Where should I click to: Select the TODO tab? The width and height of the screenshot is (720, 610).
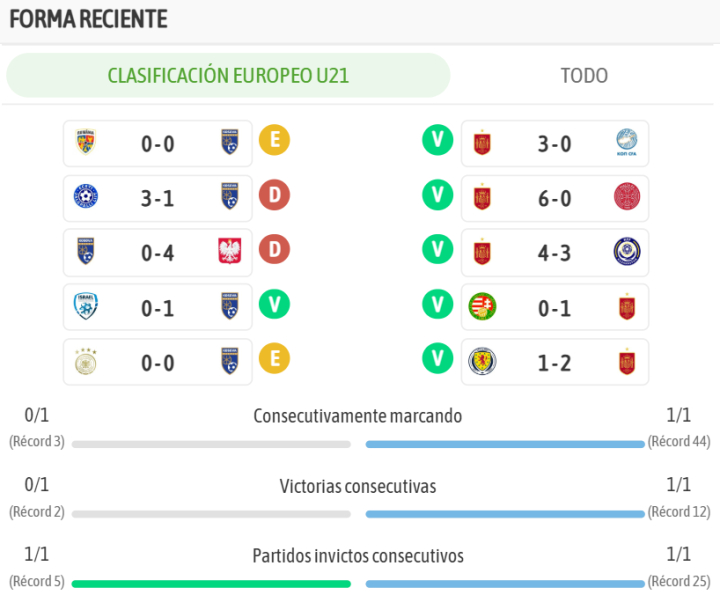584,75
